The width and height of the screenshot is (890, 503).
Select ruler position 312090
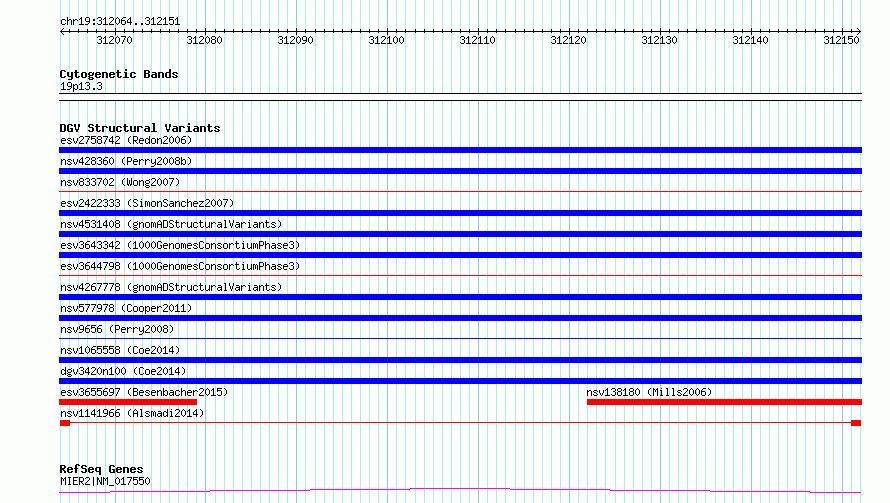[295, 40]
